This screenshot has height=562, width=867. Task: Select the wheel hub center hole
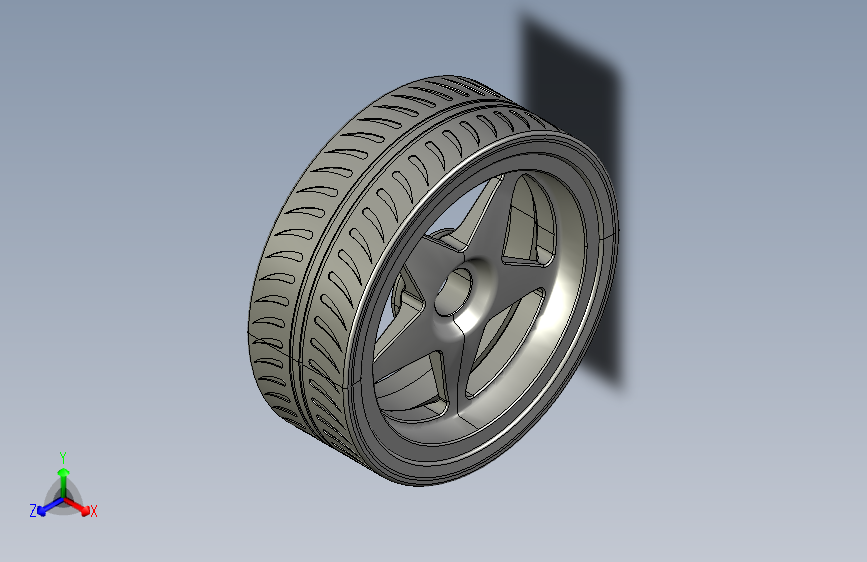pyautogui.click(x=454, y=293)
